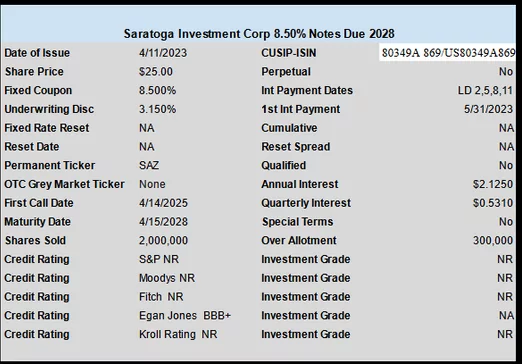The width and height of the screenshot is (522, 364).
Task: Select the CUSIP-ISIN value cell
Action: pos(447,53)
